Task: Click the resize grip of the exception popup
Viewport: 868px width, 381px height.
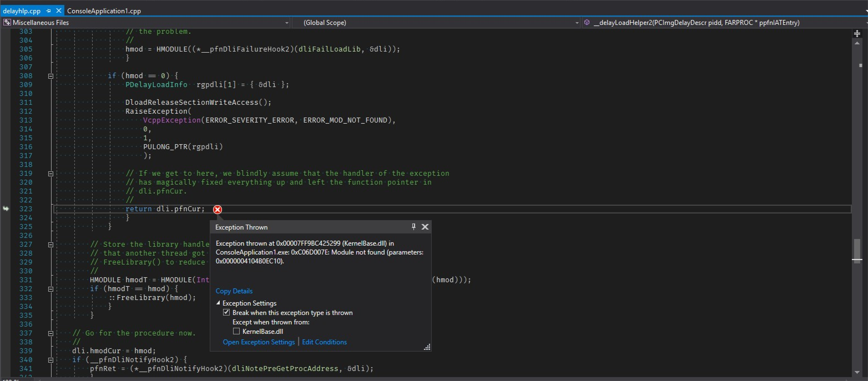Action: 426,346
